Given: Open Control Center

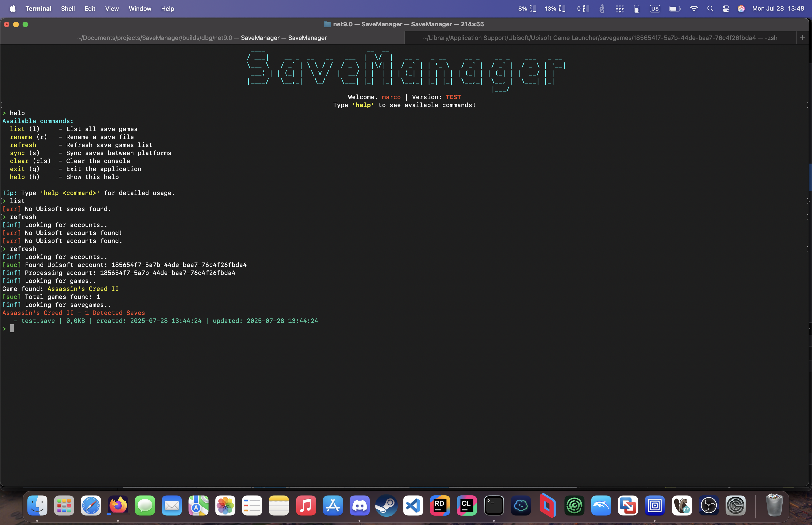Looking at the screenshot, I should coord(726,8).
